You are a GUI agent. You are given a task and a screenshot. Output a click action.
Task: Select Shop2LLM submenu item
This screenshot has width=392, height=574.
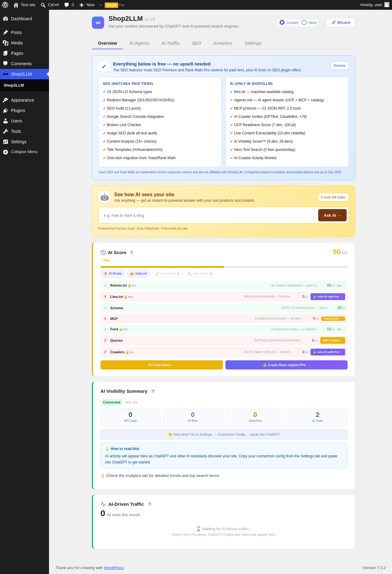click(24, 85)
